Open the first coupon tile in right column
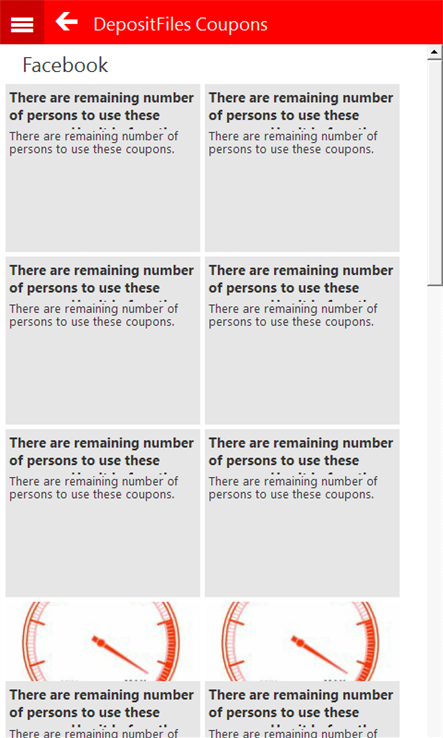Image resolution: width=443 pixels, height=738 pixels. [x=302, y=168]
